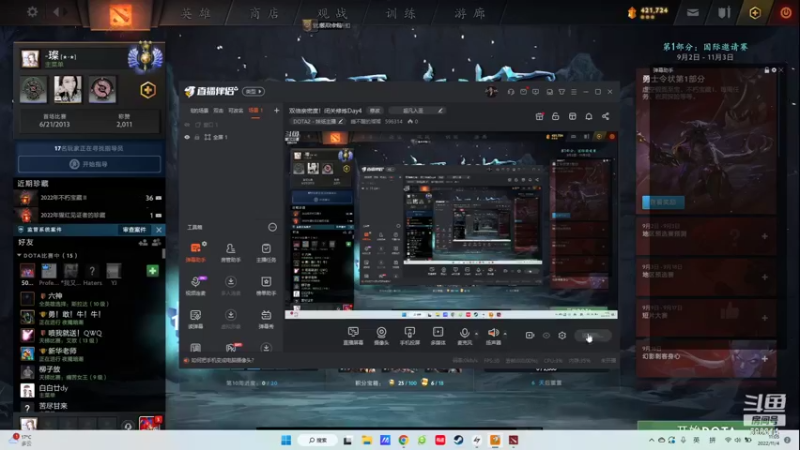Dismiss the overwatch case notification with X

(159, 230)
